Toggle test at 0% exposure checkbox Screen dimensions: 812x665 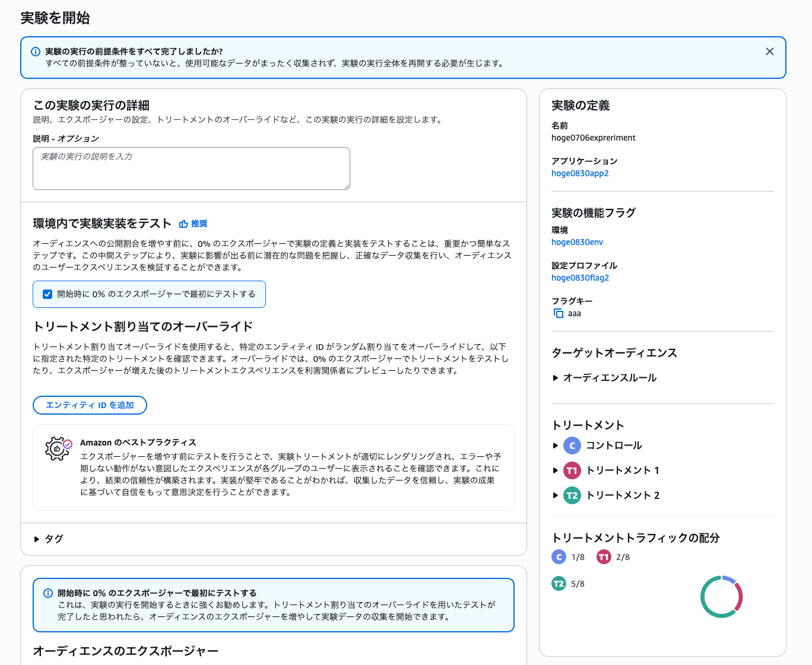(47, 294)
